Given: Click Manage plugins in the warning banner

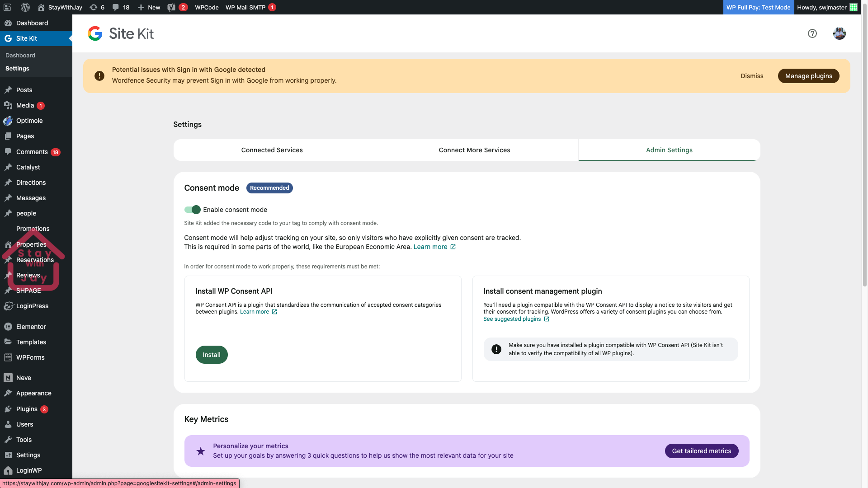Looking at the screenshot, I should 808,76.
